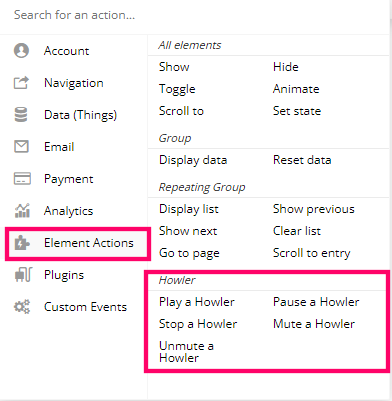The height and width of the screenshot is (401, 392).
Task: Click the Analytics chart icon
Action: pyautogui.click(x=22, y=210)
